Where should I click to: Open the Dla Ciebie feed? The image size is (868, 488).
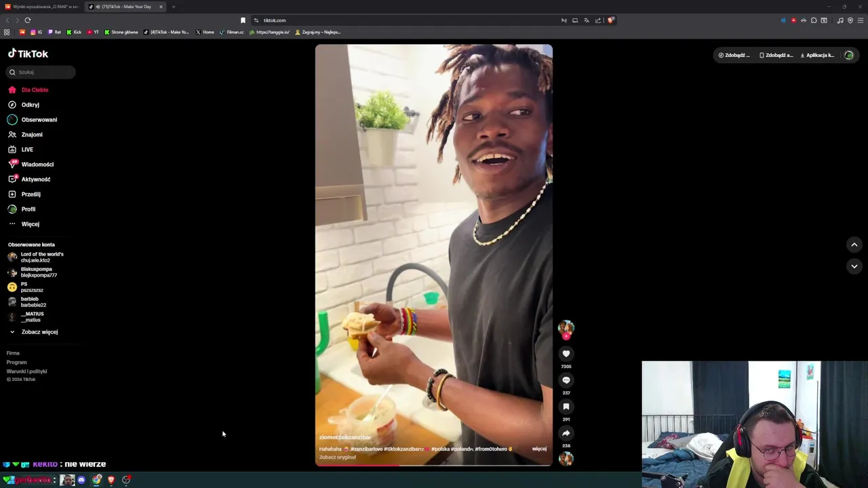pyautogui.click(x=28, y=89)
